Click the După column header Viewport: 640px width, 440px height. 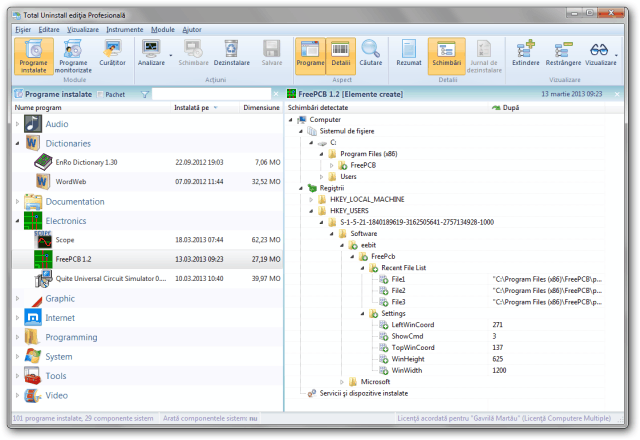point(547,108)
